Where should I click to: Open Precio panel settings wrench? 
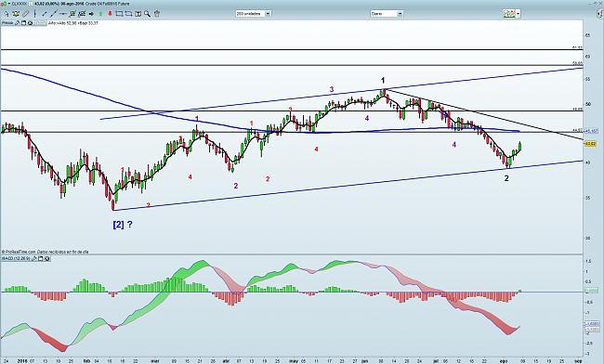point(18,23)
